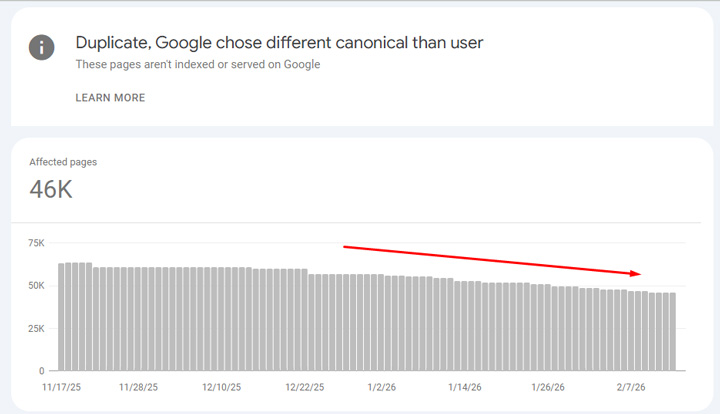This screenshot has width=720, height=414.
Task: Click the 46K affected pages count
Action: point(51,189)
